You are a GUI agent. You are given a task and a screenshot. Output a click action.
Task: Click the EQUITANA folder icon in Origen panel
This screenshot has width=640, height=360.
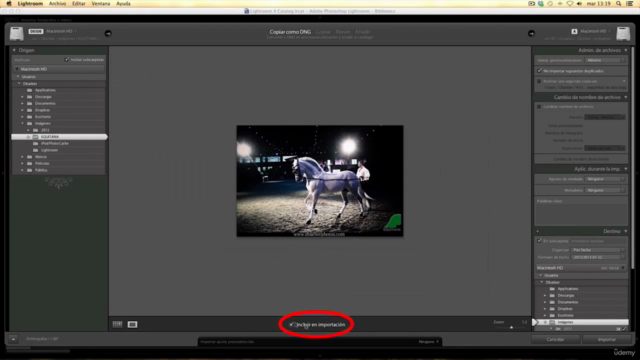[36, 137]
